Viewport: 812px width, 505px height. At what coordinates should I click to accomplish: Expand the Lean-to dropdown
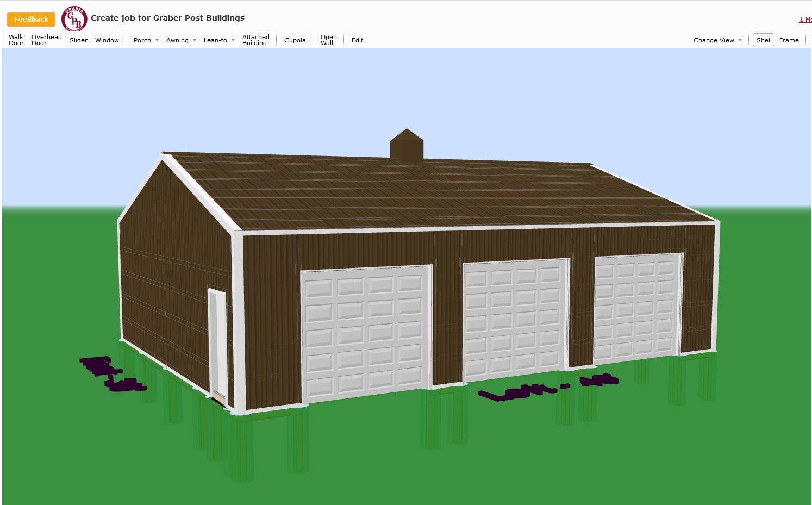point(219,40)
